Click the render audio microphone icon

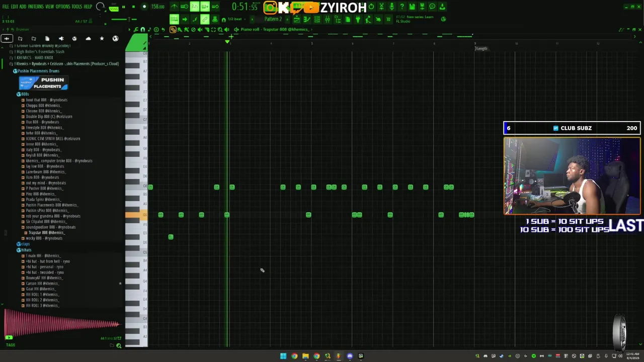click(392, 7)
